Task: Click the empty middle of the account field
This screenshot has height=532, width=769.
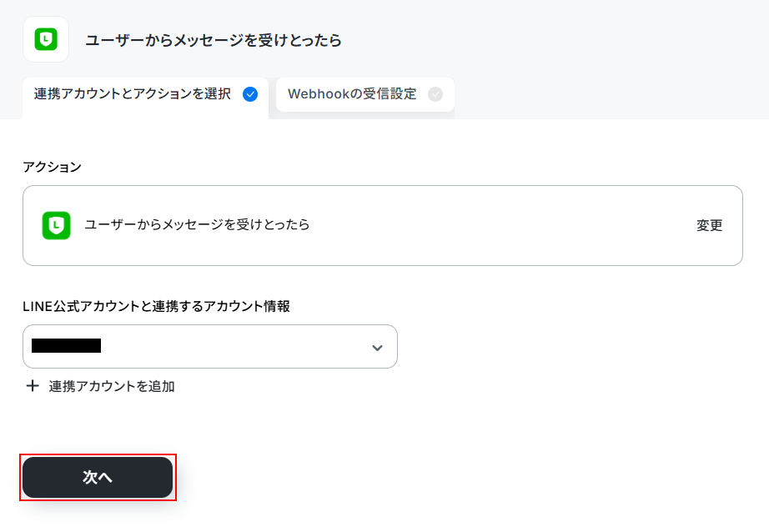Action: click(235, 346)
